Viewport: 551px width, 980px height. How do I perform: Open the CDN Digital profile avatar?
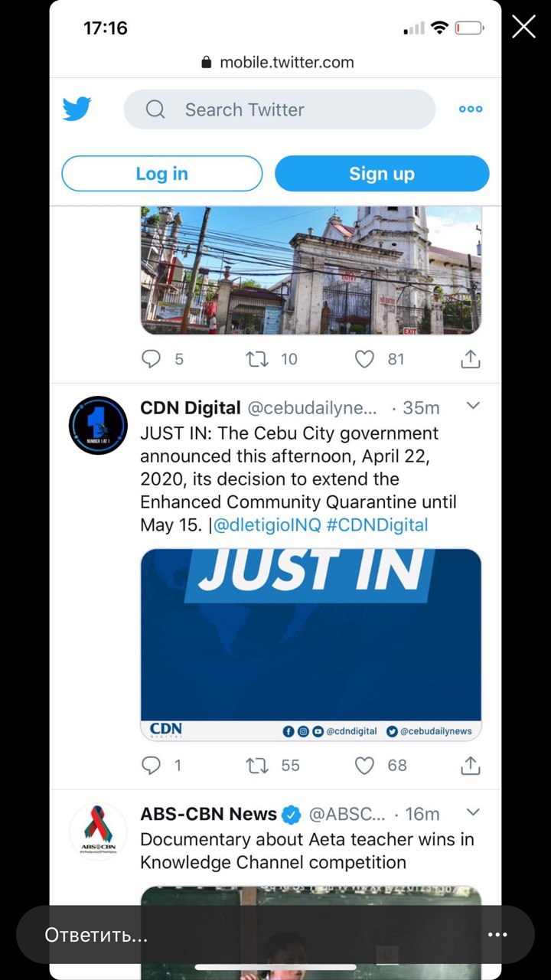click(x=98, y=426)
